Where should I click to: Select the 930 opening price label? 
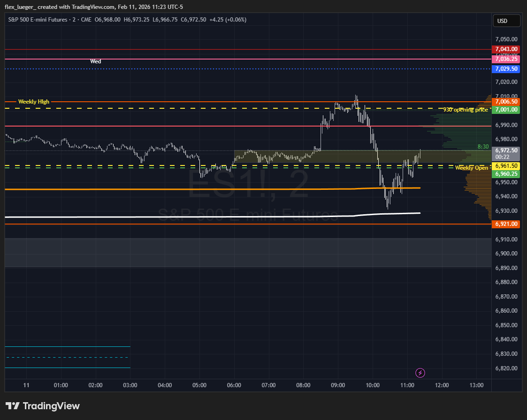click(465, 110)
